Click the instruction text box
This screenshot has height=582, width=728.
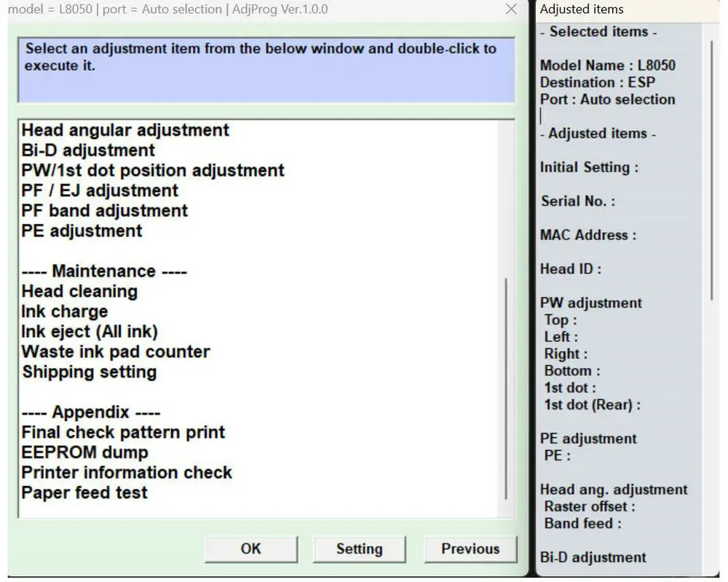266,70
